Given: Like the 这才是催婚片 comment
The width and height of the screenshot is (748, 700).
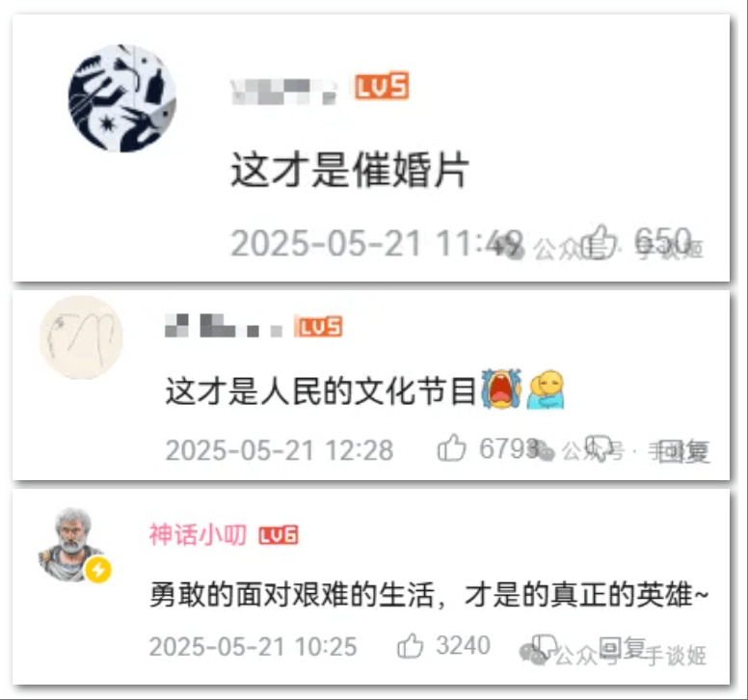Looking at the screenshot, I should (x=601, y=242).
